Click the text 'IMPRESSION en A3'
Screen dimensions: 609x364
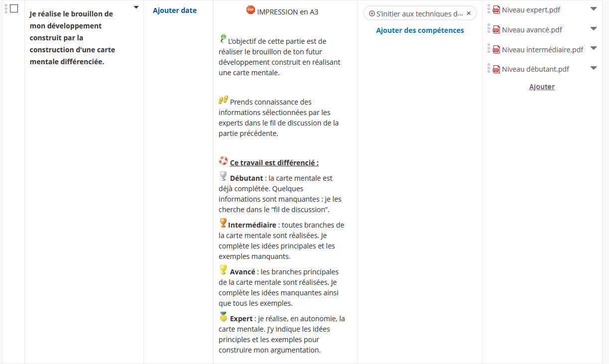point(288,11)
